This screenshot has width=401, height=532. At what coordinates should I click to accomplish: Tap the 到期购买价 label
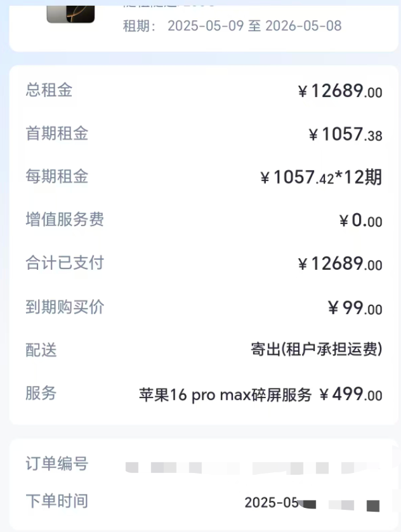click(64, 307)
